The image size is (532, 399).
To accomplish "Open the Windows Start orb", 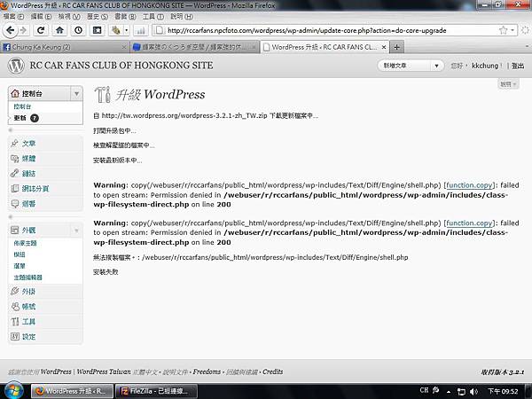I will (14, 390).
